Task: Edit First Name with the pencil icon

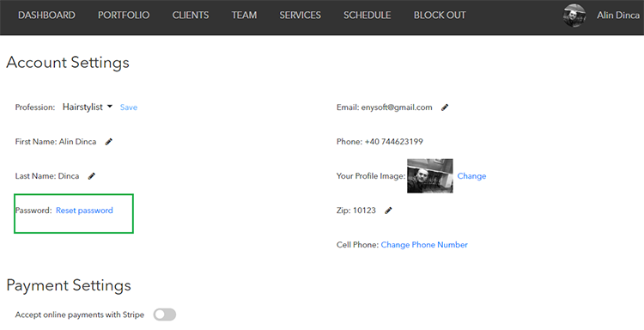Action: (x=109, y=142)
